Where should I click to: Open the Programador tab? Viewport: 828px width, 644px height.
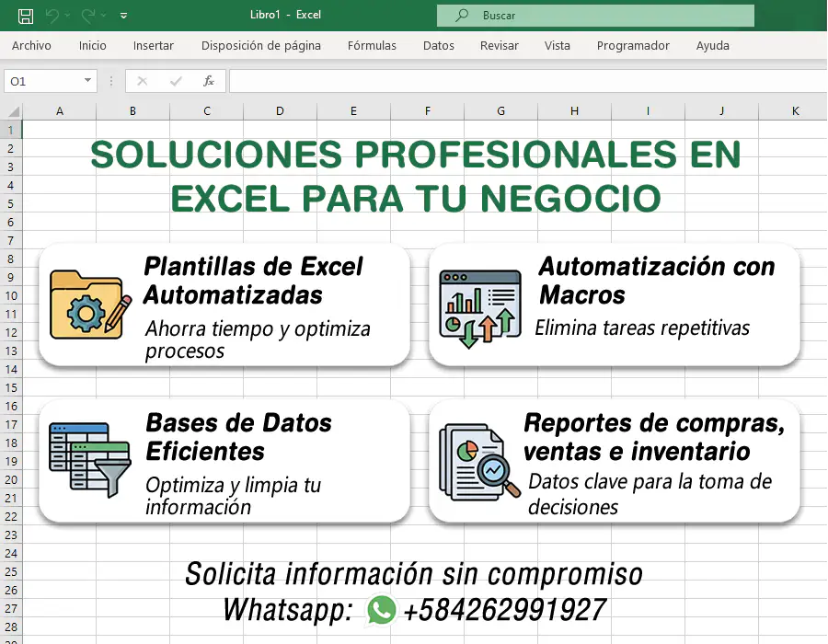pyautogui.click(x=633, y=45)
